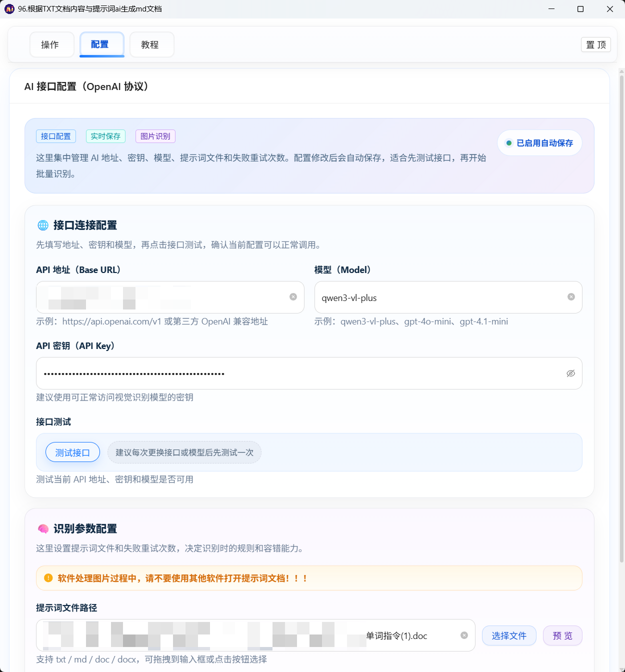Viewport: 625px width, 672px height.
Task: Toggle the 已启用自动保存 auto-save indicator
Action: [539, 142]
